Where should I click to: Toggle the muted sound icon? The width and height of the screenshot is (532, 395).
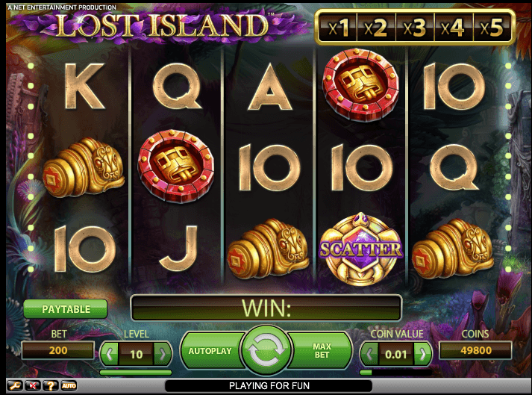coord(34,385)
